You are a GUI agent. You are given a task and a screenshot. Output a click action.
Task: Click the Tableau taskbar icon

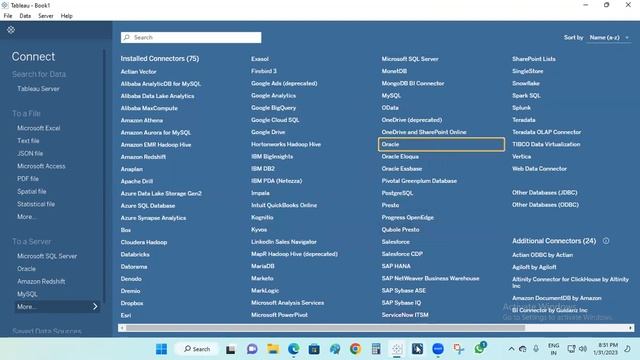pyautogui.click(x=397, y=349)
